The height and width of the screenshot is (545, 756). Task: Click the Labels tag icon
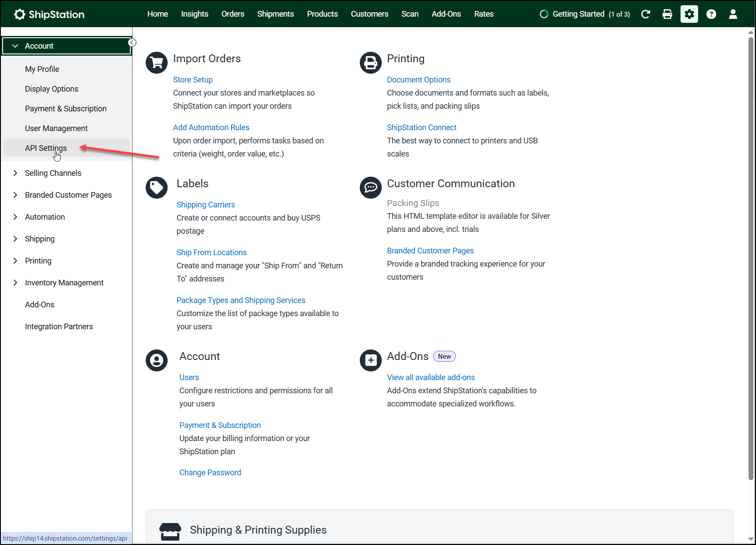tap(157, 188)
